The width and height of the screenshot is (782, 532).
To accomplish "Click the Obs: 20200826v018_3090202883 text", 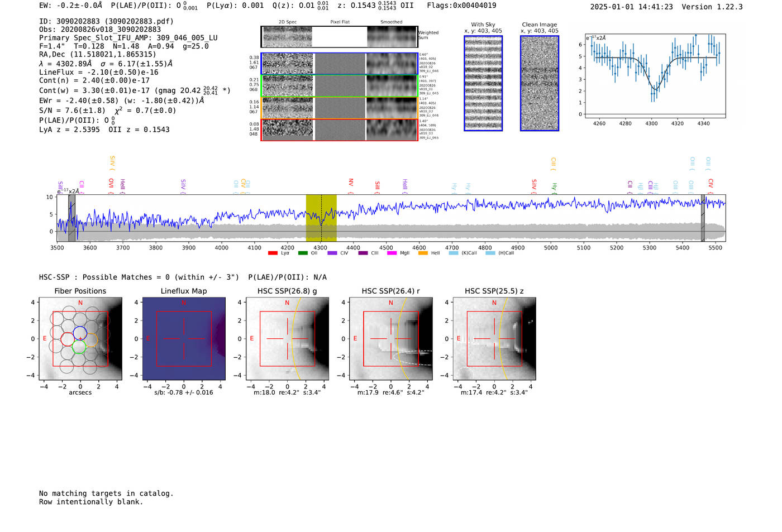I will point(100,30).
